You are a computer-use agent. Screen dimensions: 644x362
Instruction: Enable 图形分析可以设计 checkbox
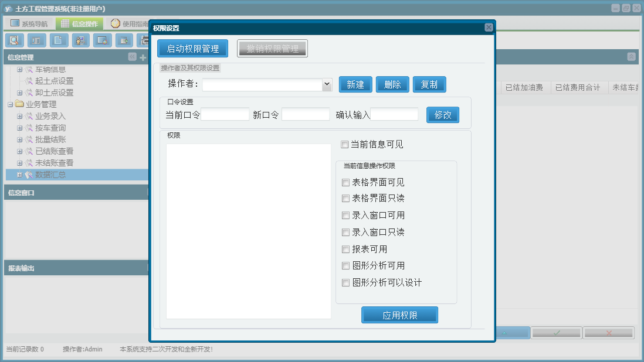346,283
